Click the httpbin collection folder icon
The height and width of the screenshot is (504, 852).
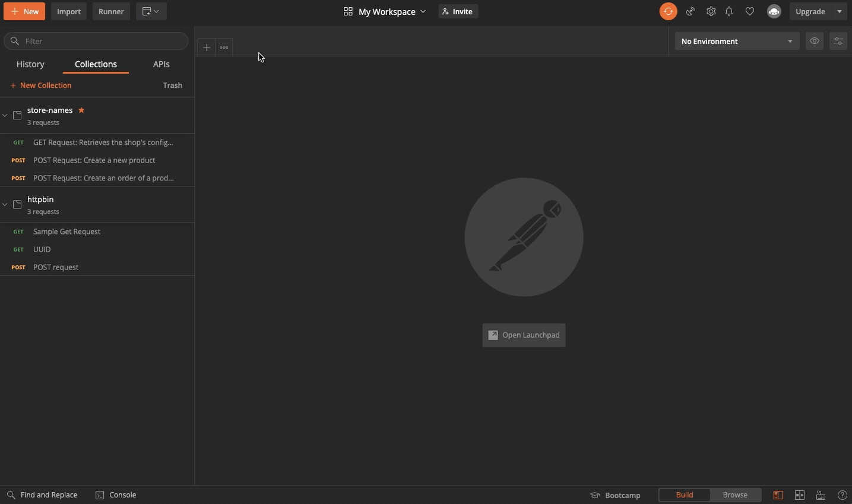click(17, 204)
